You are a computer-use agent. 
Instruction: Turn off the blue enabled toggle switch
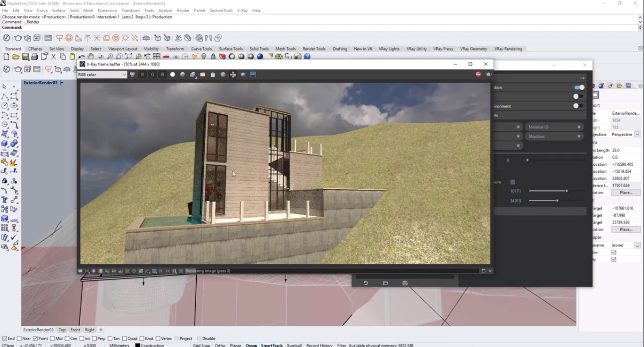(579, 87)
